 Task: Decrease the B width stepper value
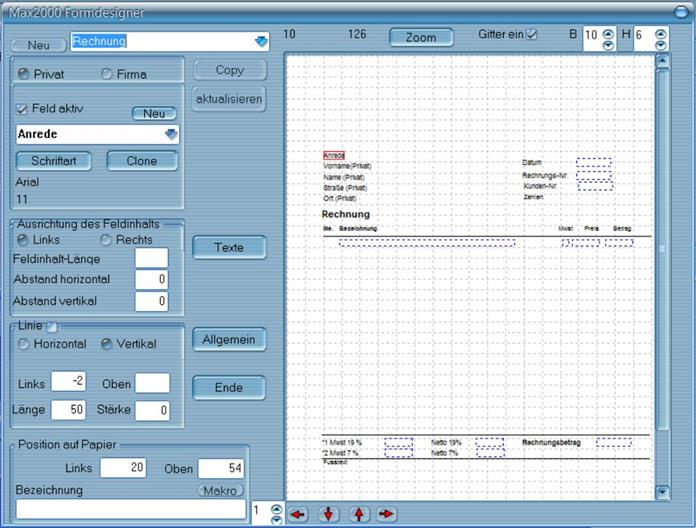tap(608, 45)
